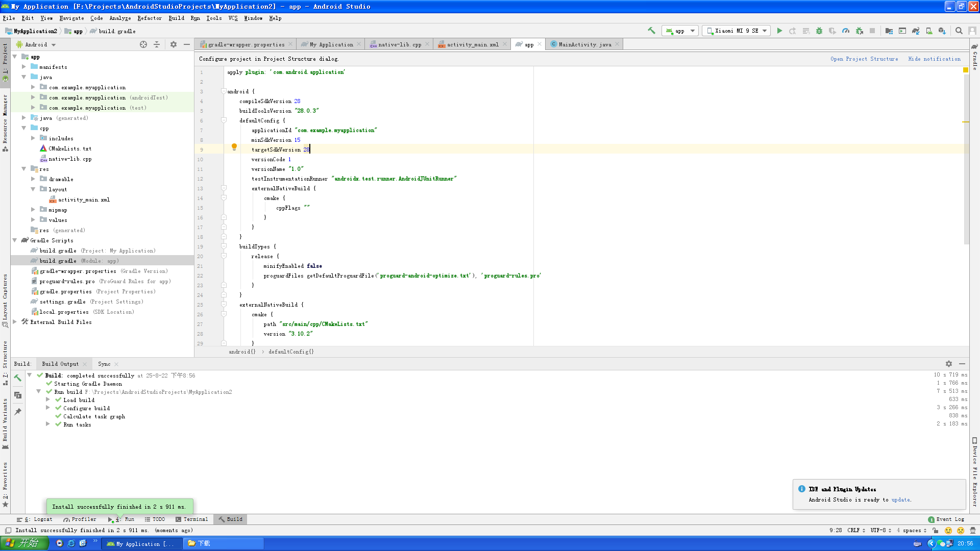
Task: Click the Make Project hammer icon
Action: 651,31
